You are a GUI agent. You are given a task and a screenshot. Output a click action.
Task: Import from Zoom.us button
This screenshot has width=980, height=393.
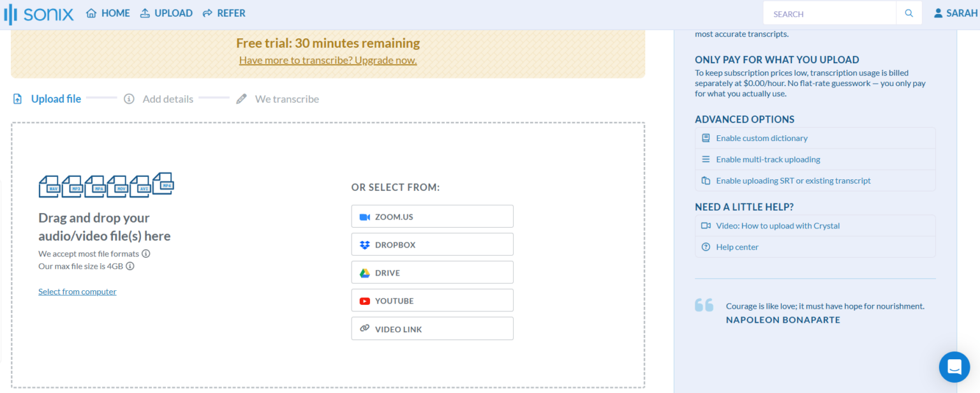click(x=432, y=216)
